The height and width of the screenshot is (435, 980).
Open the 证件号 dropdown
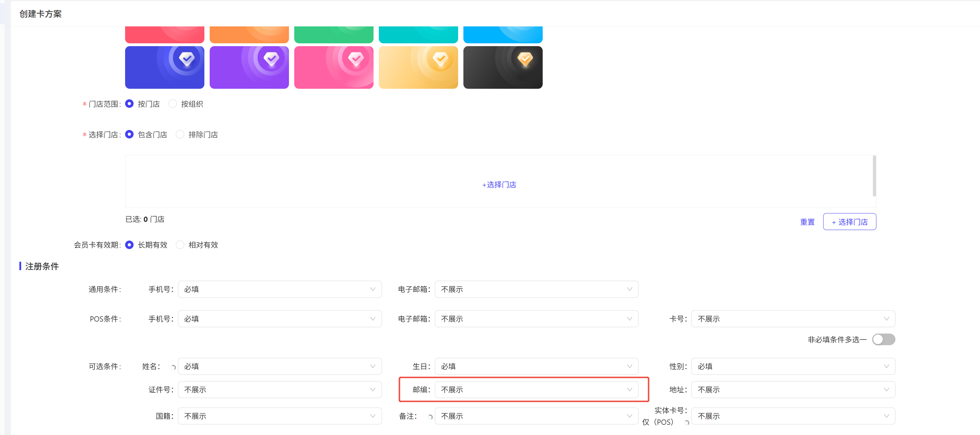pos(279,389)
